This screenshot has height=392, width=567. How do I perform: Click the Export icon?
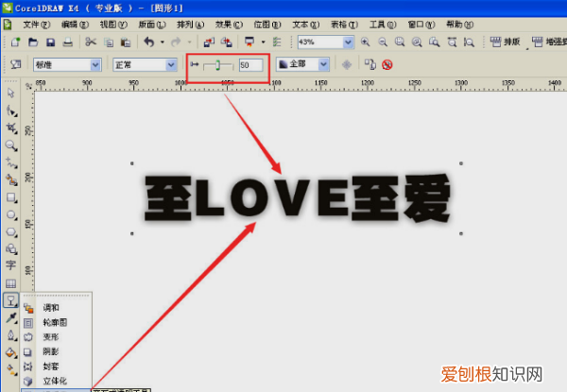(x=227, y=43)
